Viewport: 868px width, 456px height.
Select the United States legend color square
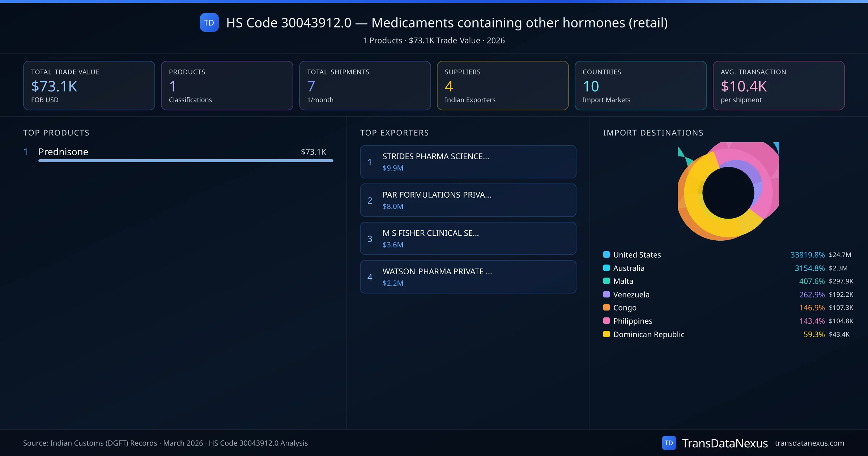(x=606, y=254)
